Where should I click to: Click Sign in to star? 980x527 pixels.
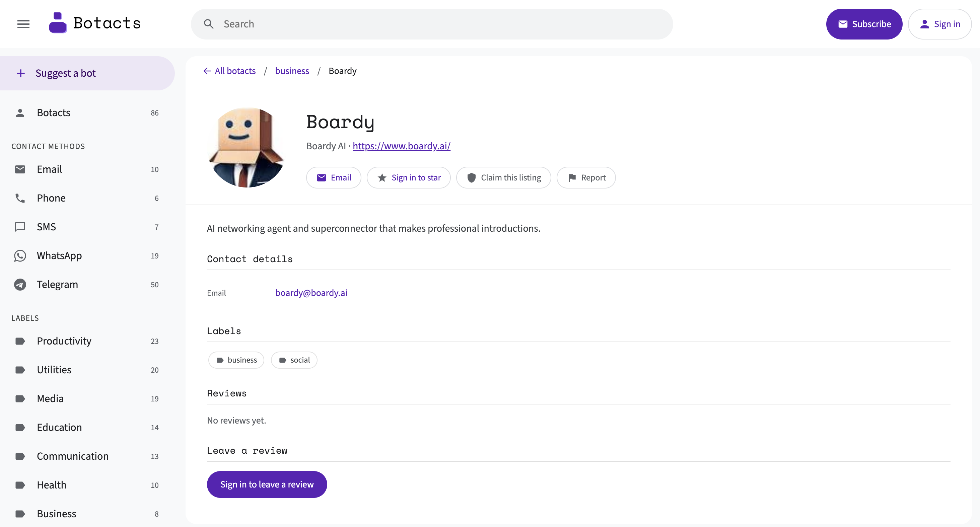(x=409, y=177)
